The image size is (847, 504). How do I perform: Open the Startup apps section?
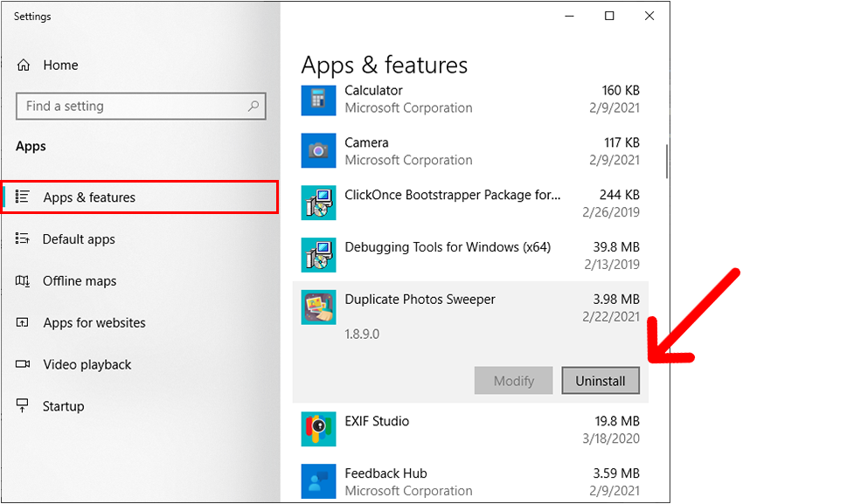tap(63, 406)
